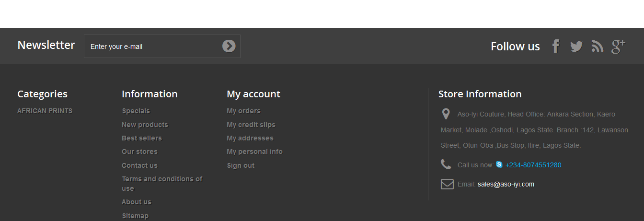Screen dimensions: 644x221
Task: Click the envelope email icon
Action: pyautogui.click(x=447, y=184)
